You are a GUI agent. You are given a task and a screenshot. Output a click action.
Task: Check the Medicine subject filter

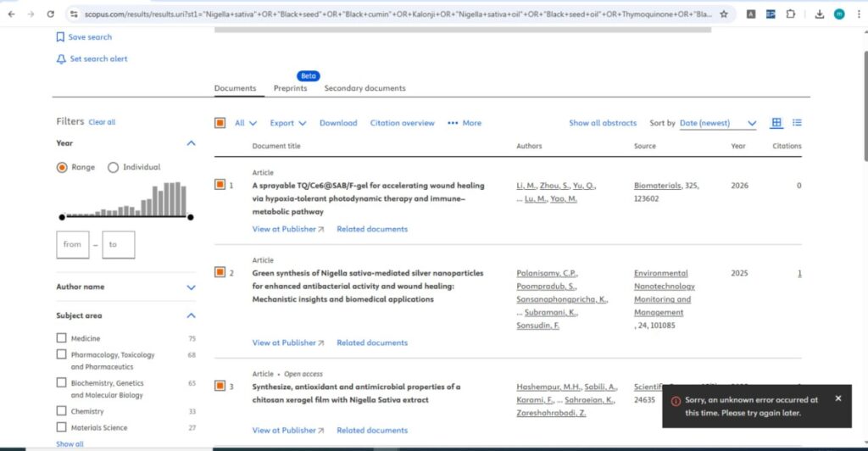[x=61, y=337]
